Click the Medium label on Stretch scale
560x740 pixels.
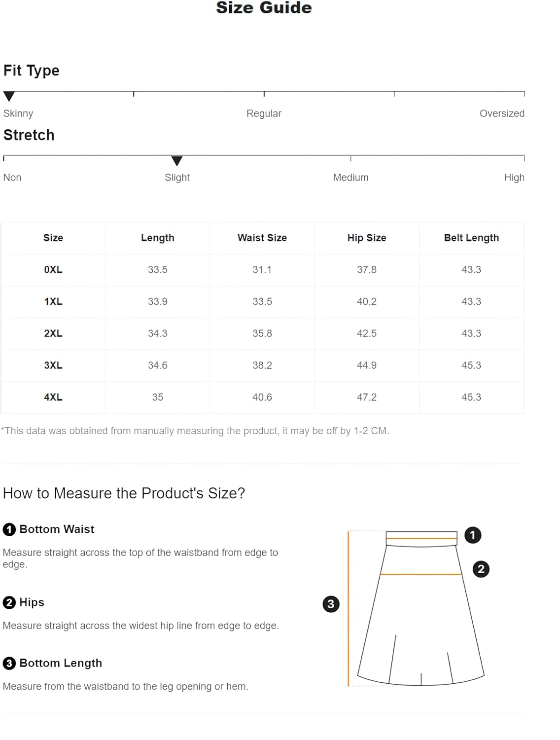point(350,178)
